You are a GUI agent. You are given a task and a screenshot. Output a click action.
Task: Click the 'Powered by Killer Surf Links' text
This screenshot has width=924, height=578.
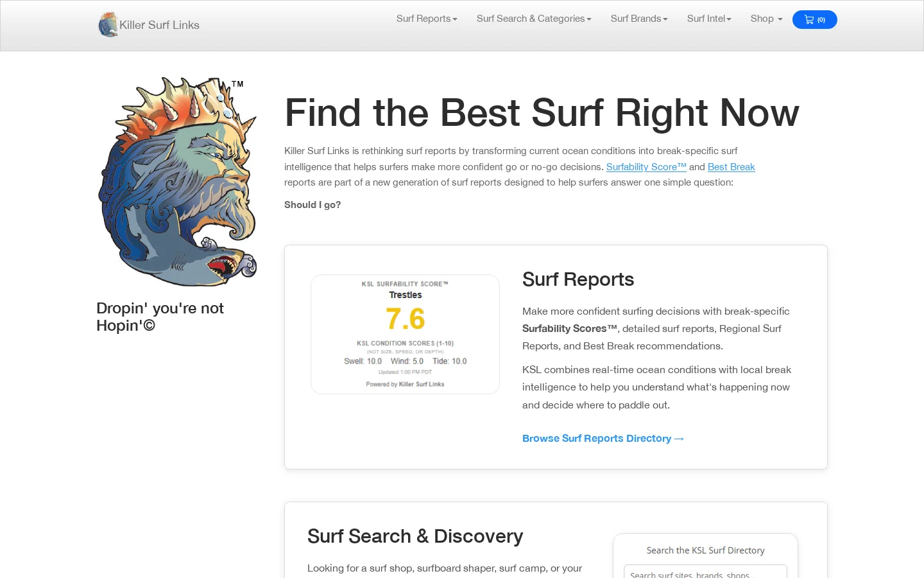[x=405, y=384]
